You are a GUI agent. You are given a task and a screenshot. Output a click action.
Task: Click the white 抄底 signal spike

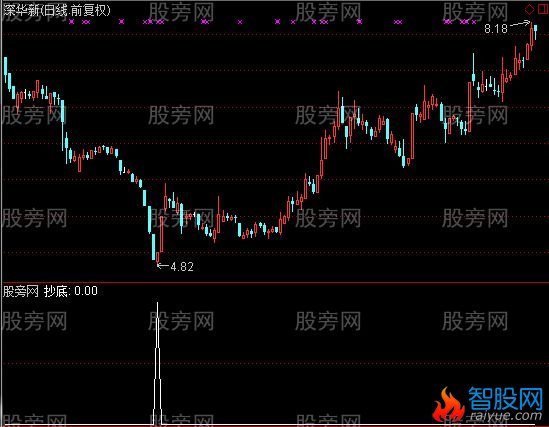pos(158,363)
